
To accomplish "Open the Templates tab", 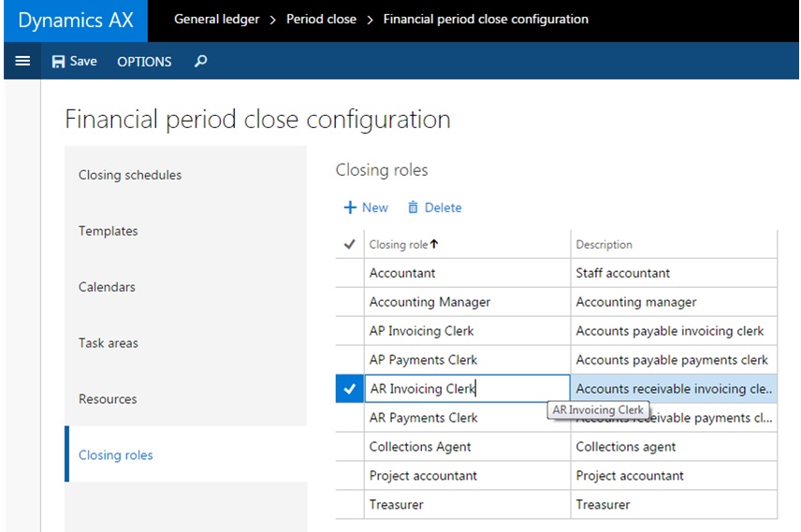I will [x=109, y=231].
